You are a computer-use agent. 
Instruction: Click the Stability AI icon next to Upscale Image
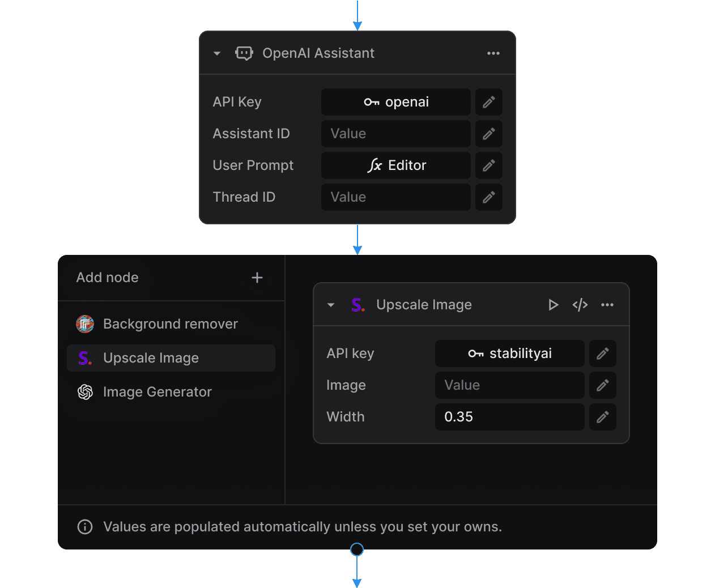coord(357,304)
